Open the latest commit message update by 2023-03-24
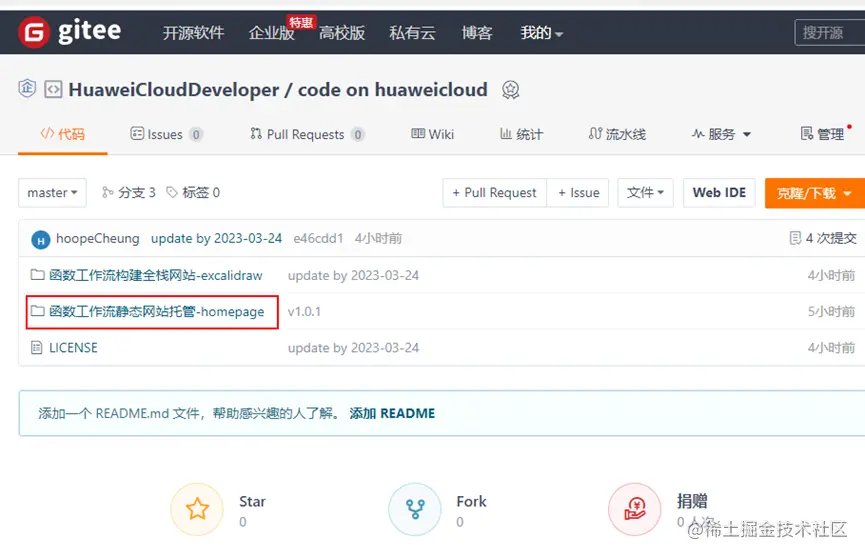The height and width of the screenshot is (557, 865). tap(216, 238)
